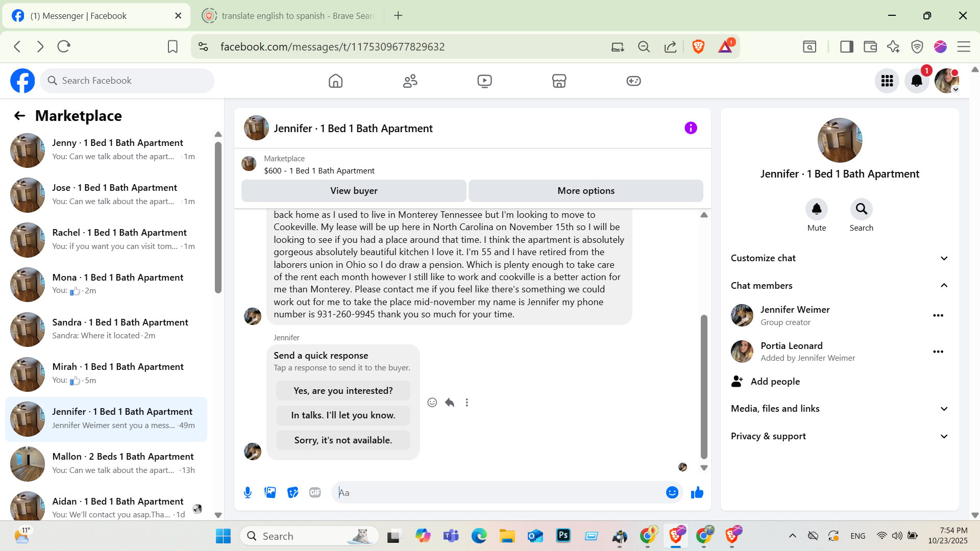980x551 pixels.
Task: Collapse the Chat members section
Action: coord(839,286)
